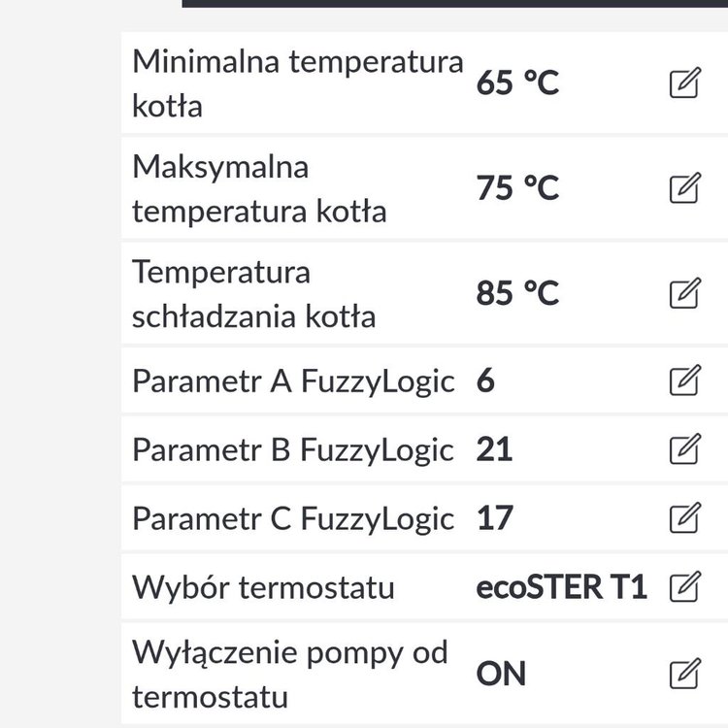This screenshot has height=728, width=728.
Task: Edit the Wybór termostatu setting
Action: point(685,587)
